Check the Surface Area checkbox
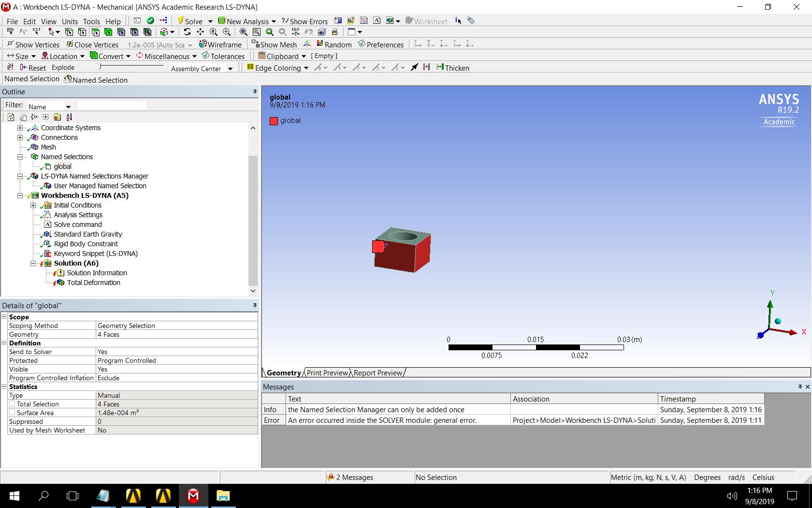812x508 pixels. tap(13, 413)
